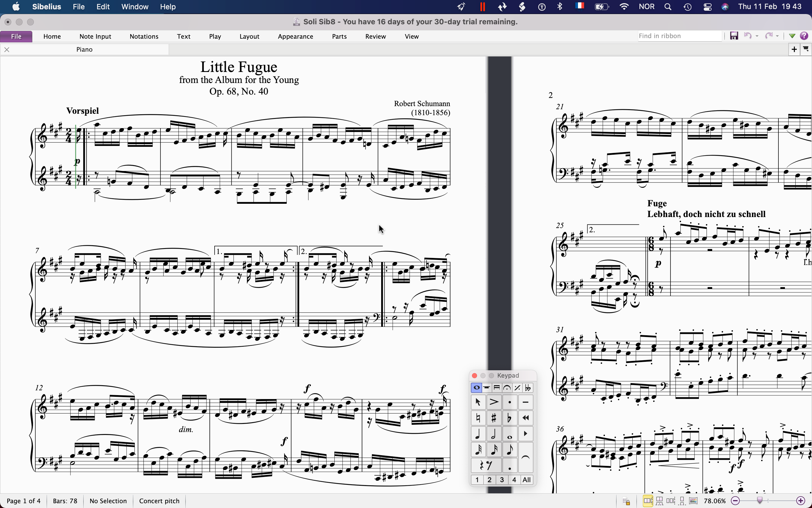Select single pages vertically view
This screenshot has width=812, height=508.
point(682,501)
